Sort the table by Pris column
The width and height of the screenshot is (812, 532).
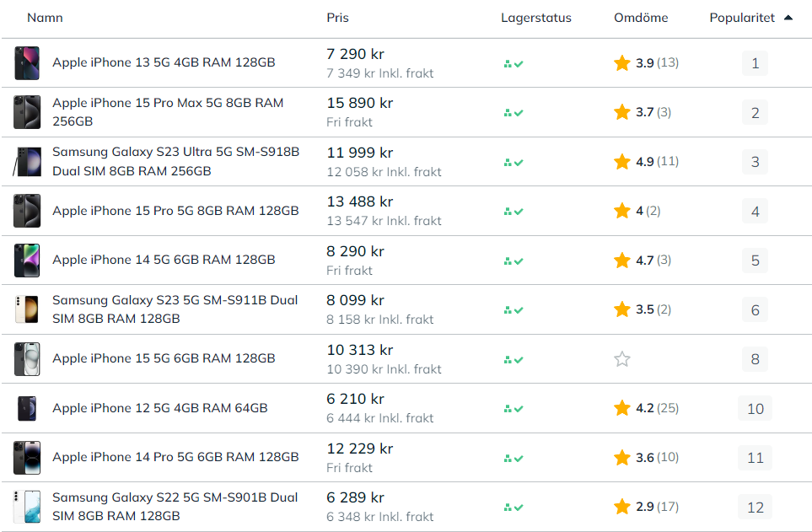coord(337,18)
